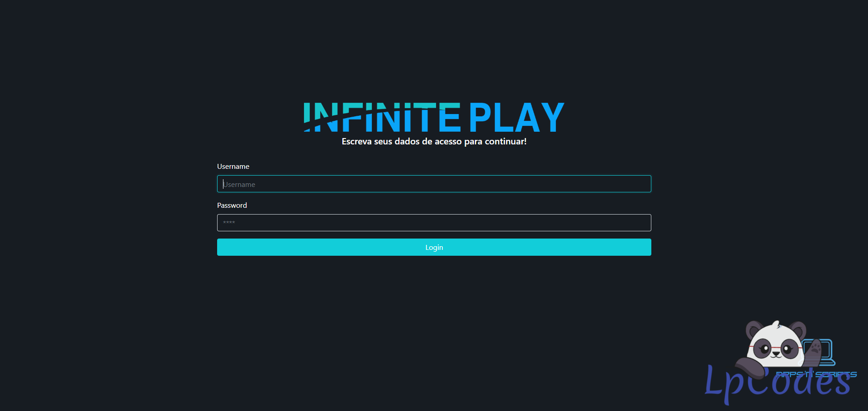The width and height of the screenshot is (868, 411).
Task: Click the Username field label
Action: (x=233, y=167)
